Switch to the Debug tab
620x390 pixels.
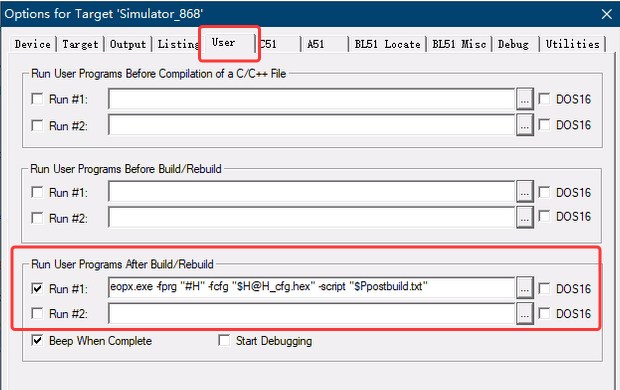515,44
